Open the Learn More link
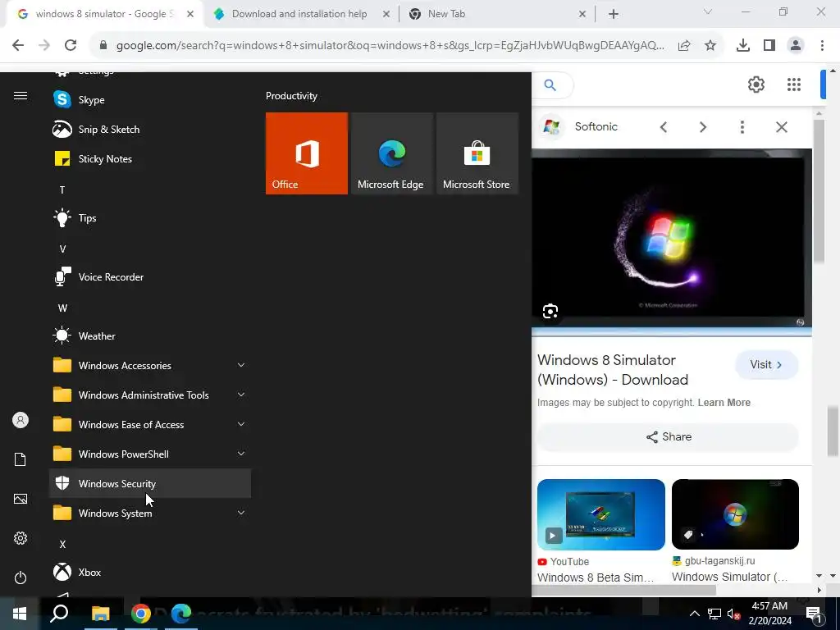Screen dimensions: 840x630 click(724, 402)
